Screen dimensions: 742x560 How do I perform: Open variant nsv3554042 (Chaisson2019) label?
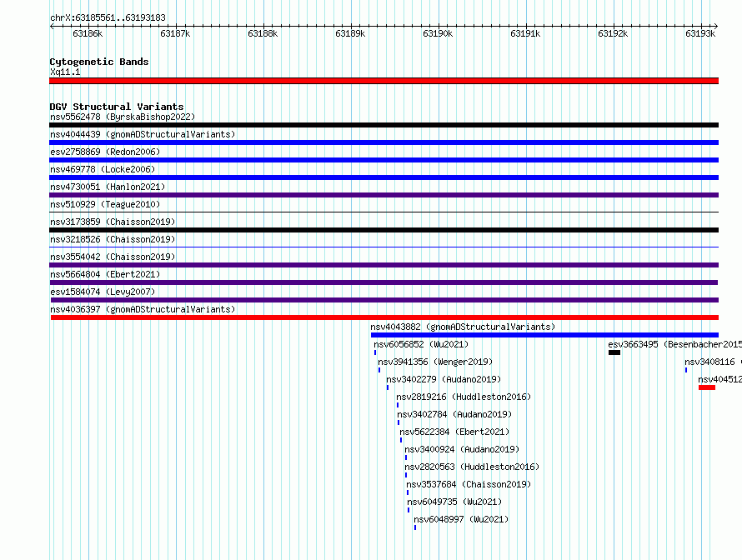point(113,257)
